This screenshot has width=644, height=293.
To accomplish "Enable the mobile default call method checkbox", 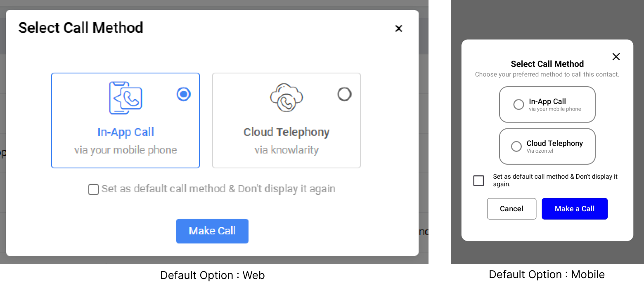I will tap(478, 180).
